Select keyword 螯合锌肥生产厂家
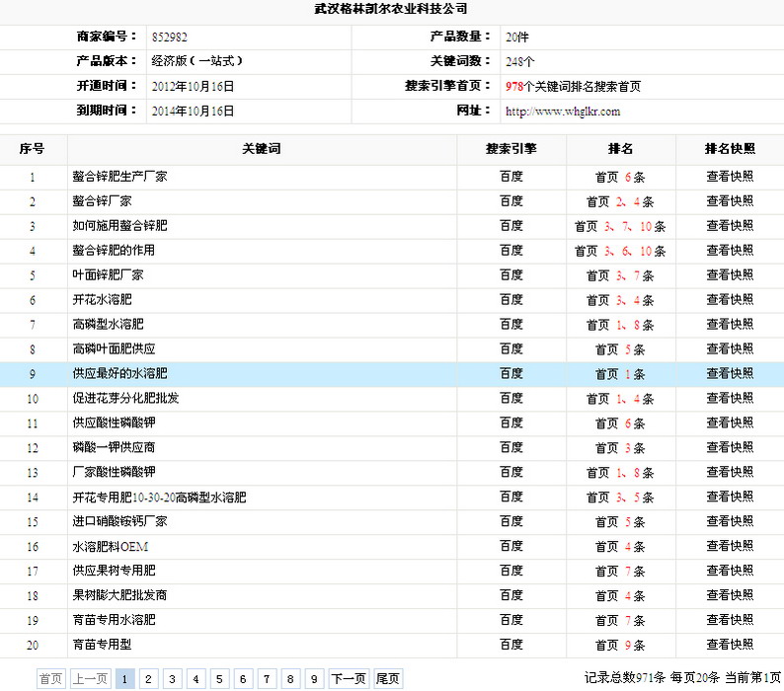Image resolution: width=784 pixels, height=691 pixels. point(119,177)
